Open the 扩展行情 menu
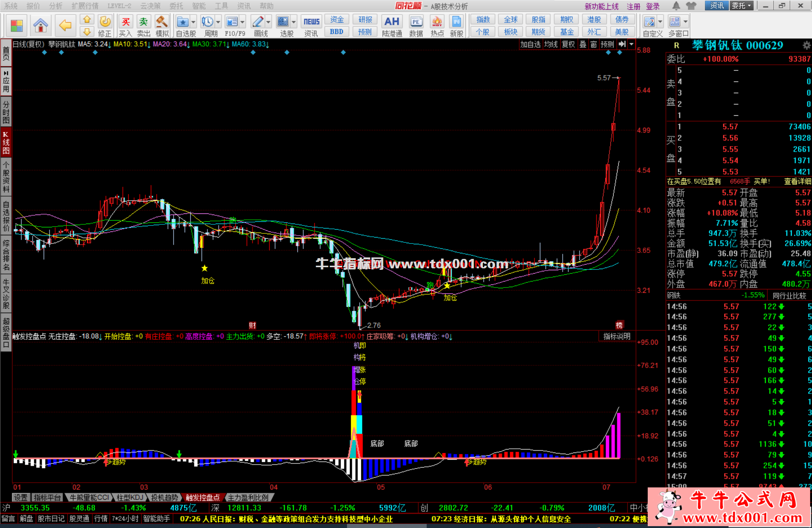This screenshot has height=528, width=812. pos(85,6)
